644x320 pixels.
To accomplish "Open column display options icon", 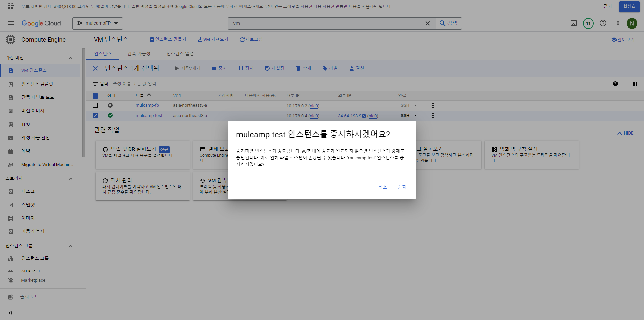I will (635, 84).
